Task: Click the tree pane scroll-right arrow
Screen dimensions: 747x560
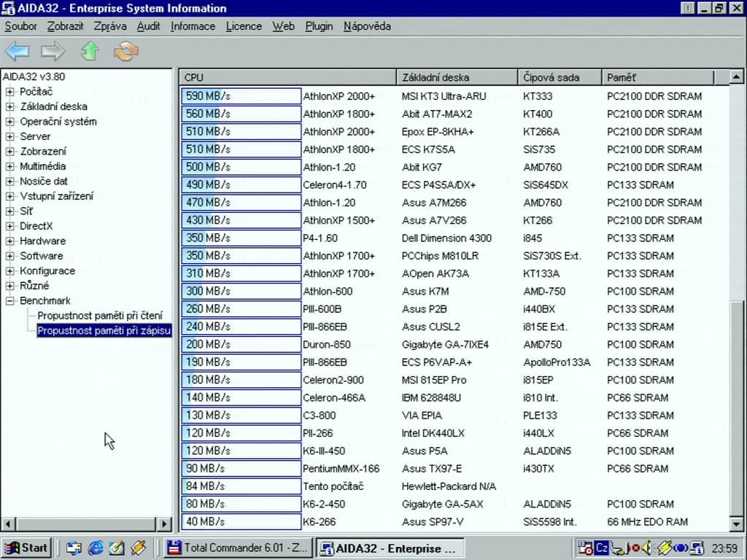Action: click(164, 524)
